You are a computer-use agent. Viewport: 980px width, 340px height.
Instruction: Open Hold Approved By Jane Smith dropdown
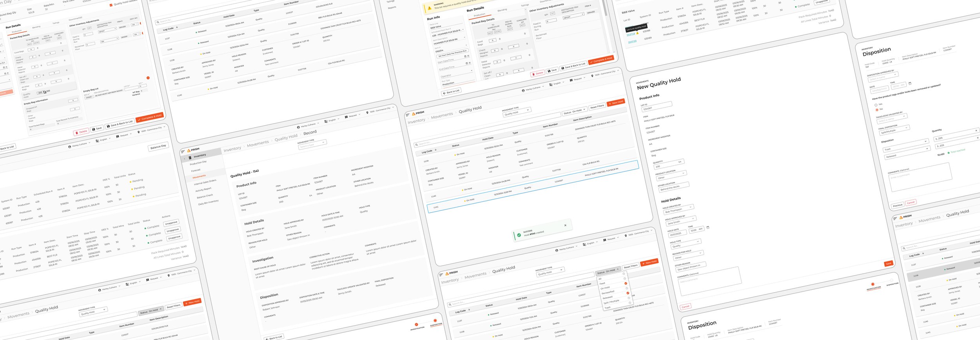click(x=681, y=221)
